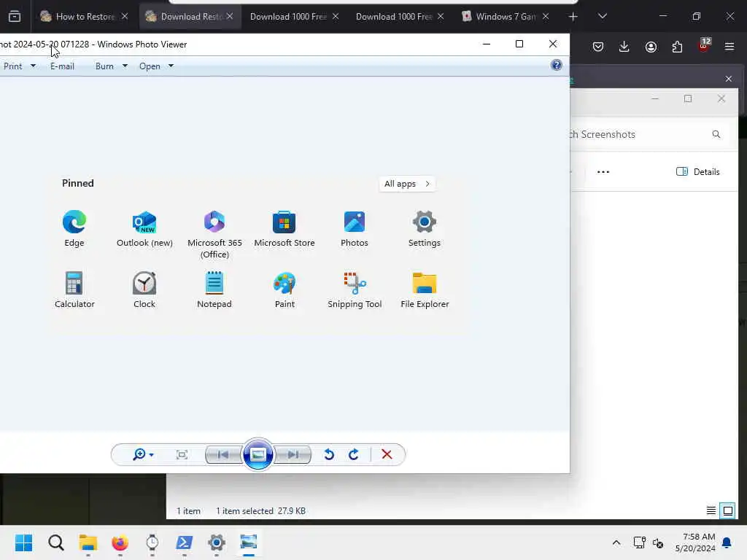Open Photo Viewer help icon

point(556,65)
